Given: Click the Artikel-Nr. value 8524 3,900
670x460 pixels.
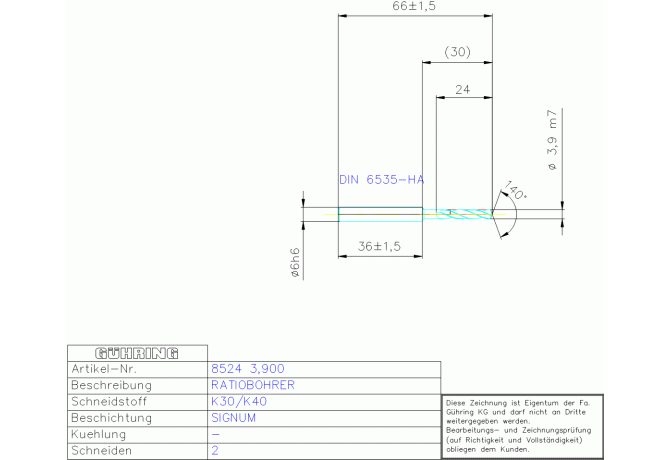Looking at the screenshot, I should (249, 369).
